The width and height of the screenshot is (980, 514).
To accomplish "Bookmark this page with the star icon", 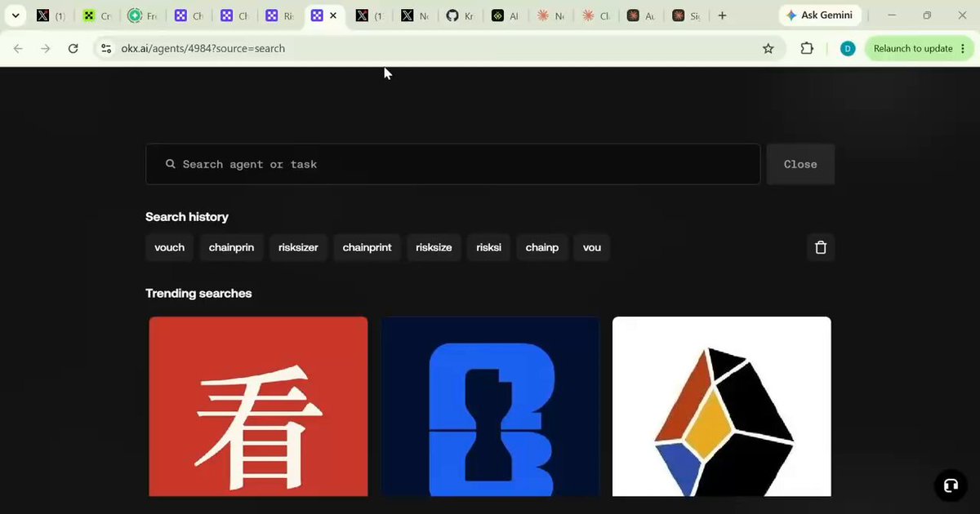I will pos(768,48).
